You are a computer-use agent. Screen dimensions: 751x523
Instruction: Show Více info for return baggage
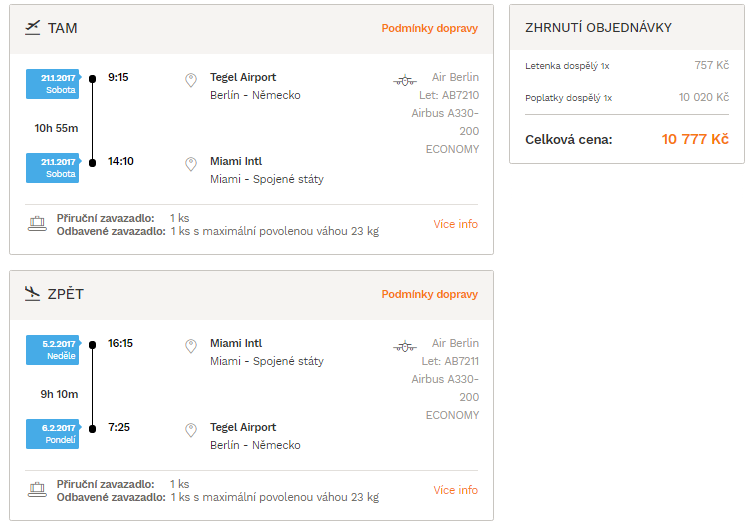coord(455,490)
